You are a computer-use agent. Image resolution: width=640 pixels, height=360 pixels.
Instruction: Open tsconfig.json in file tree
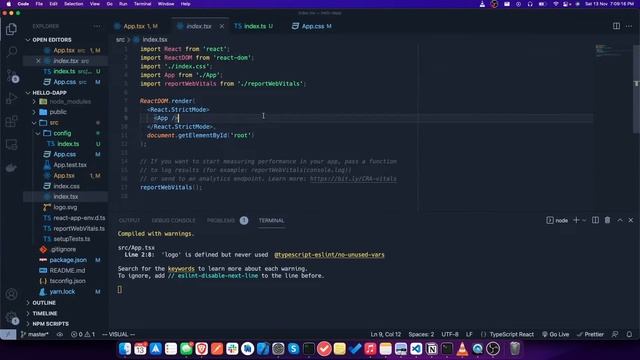[x=66, y=281]
